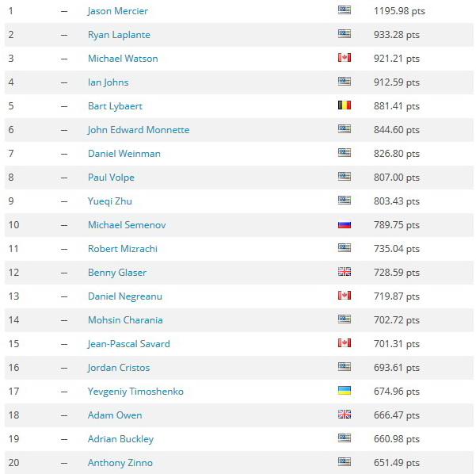Open John Edward Monnette's profile
The image size is (476, 474).
pos(139,130)
